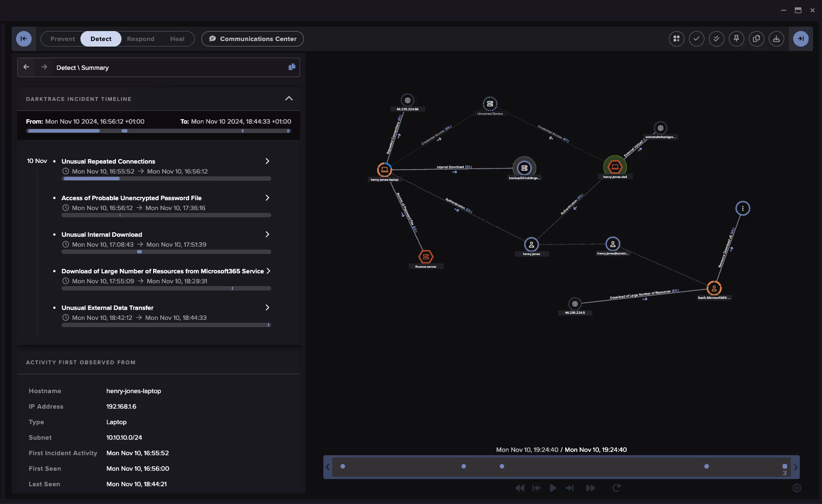Click the Internal Download edge label
This screenshot has width=822, height=504.
tap(454, 167)
